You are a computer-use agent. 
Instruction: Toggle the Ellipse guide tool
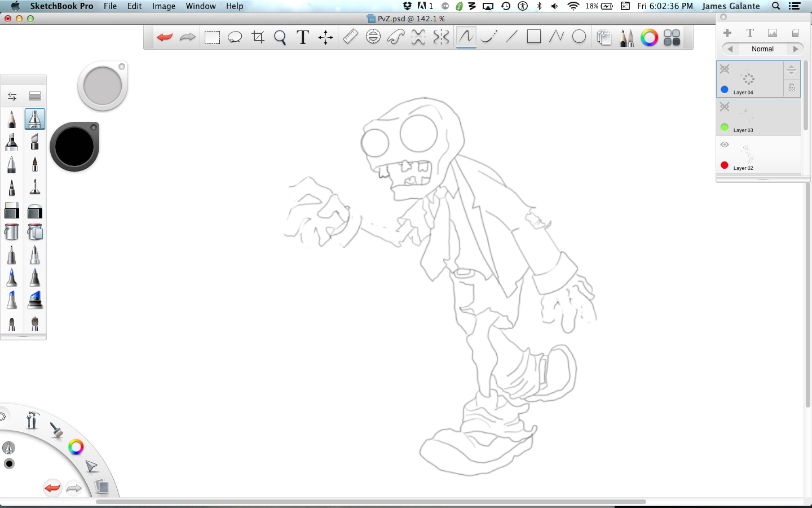pos(373,37)
